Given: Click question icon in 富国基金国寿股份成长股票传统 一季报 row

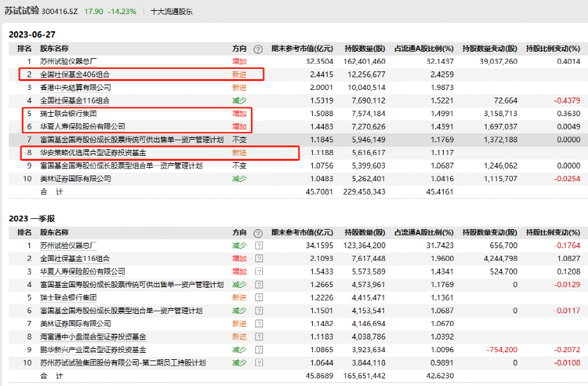Looking at the screenshot, I should pyautogui.click(x=259, y=285).
